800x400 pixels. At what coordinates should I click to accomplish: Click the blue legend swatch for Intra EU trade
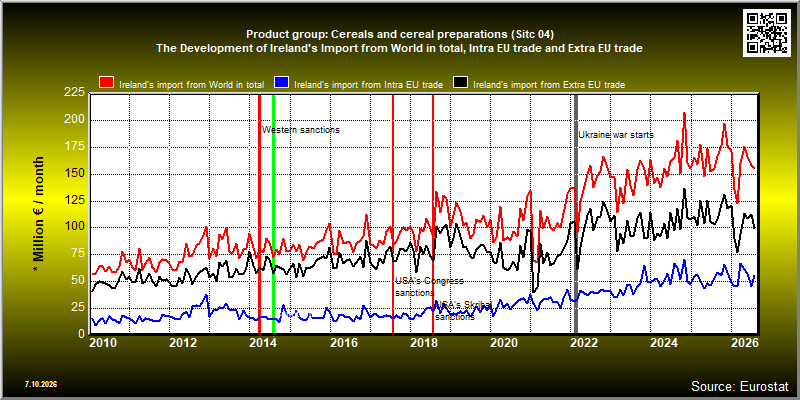click(x=282, y=83)
